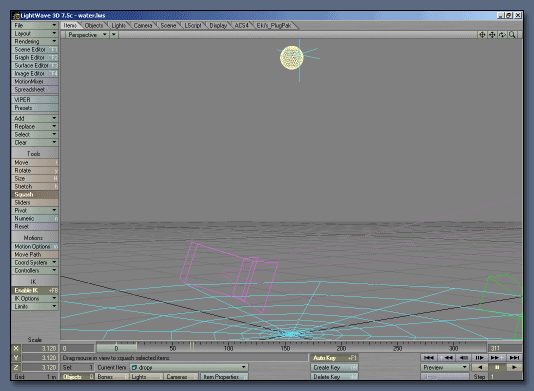Jump to last frame playback button
Viewport: 534px width, 391px height.
pos(514,358)
